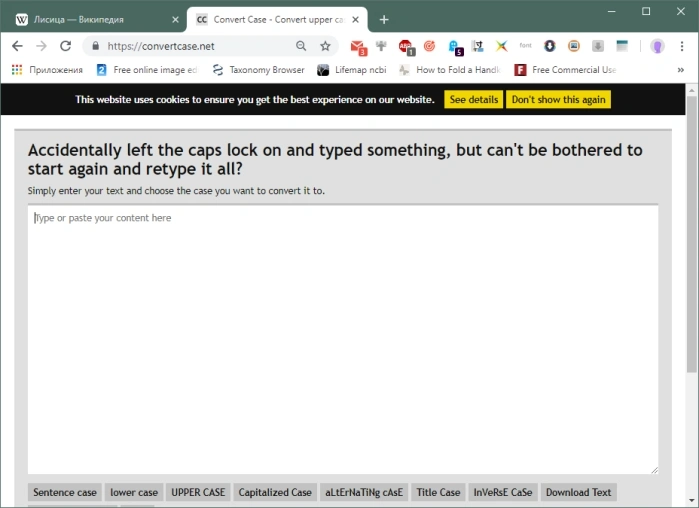Open the Приложения apps bookmark
The image size is (699, 508).
(x=47, y=70)
